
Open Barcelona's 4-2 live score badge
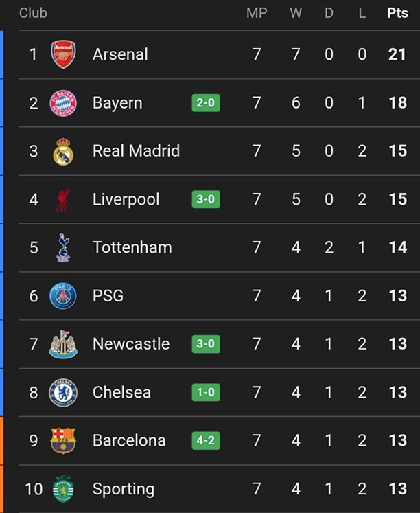pos(206,441)
